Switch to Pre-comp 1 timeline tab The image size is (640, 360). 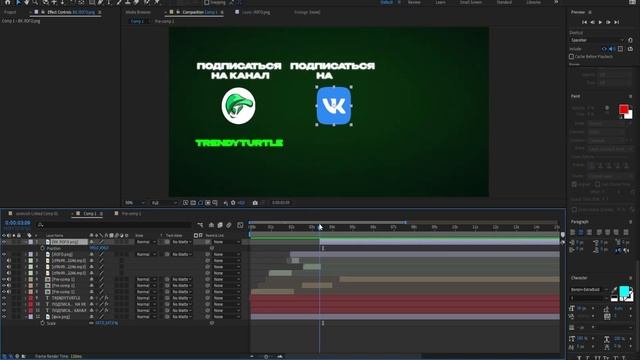(x=131, y=213)
